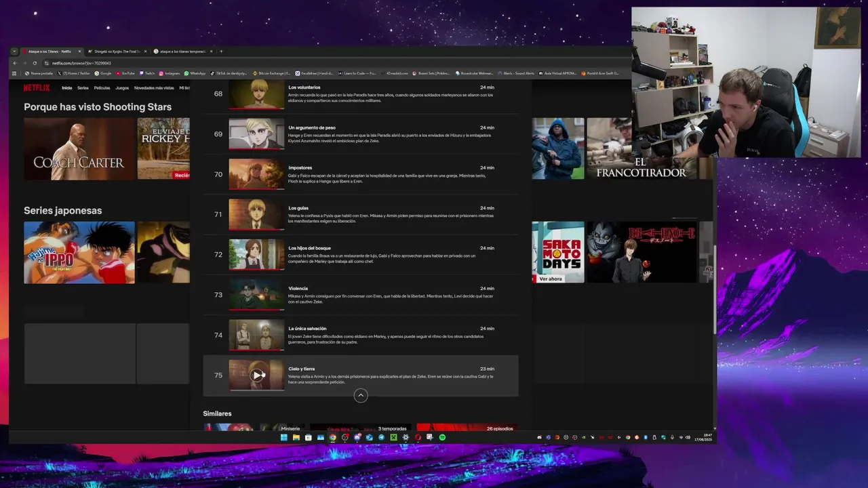This screenshot has width=868, height=488.
Task: Reload the Netflix page
Action: point(35,63)
